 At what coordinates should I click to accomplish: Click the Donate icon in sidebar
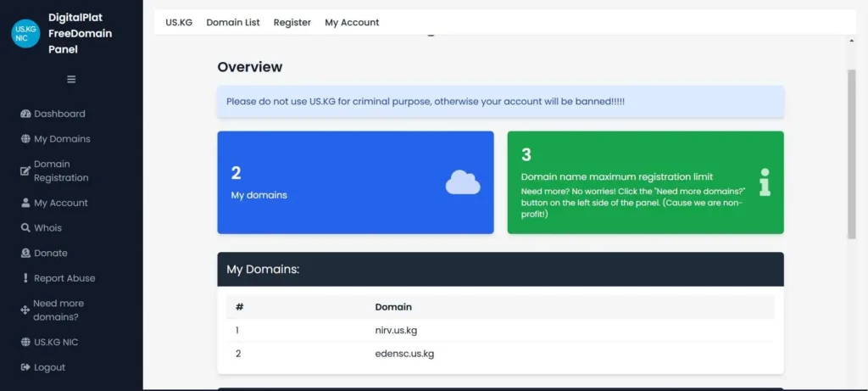[x=25, y=254]
